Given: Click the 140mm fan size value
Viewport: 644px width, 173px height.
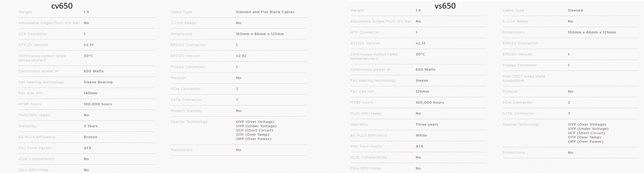Looking at the screenshot, I should pos(90,93).
